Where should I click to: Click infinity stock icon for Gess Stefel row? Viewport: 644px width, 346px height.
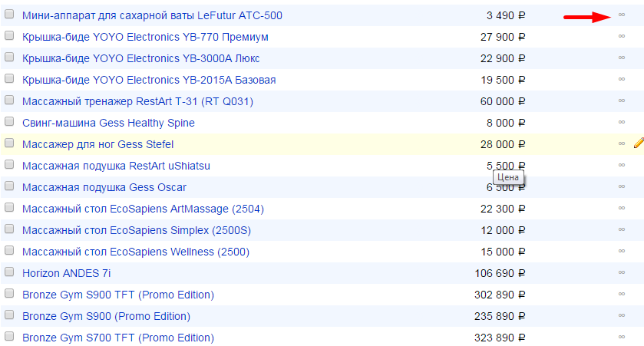622,143
